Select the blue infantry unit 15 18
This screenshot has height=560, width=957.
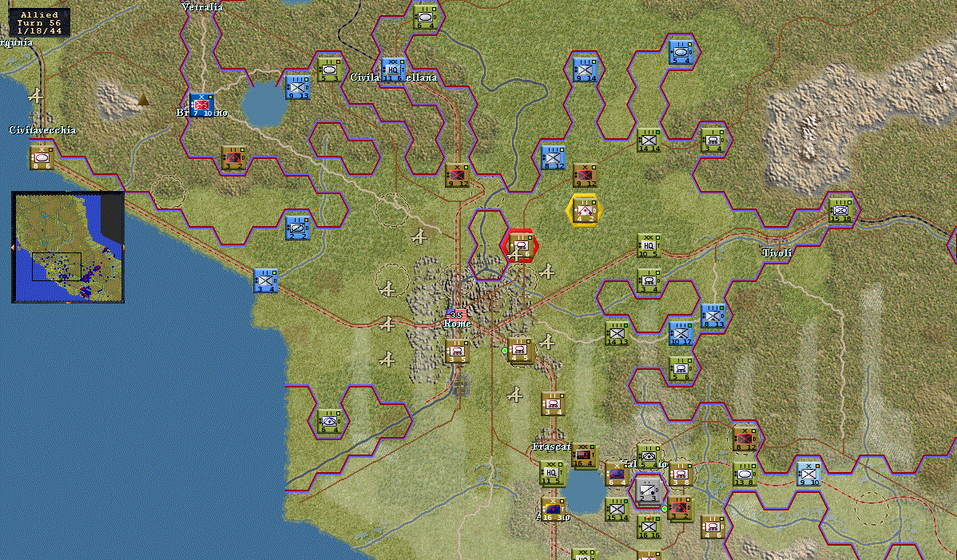(x=840, y=210)
